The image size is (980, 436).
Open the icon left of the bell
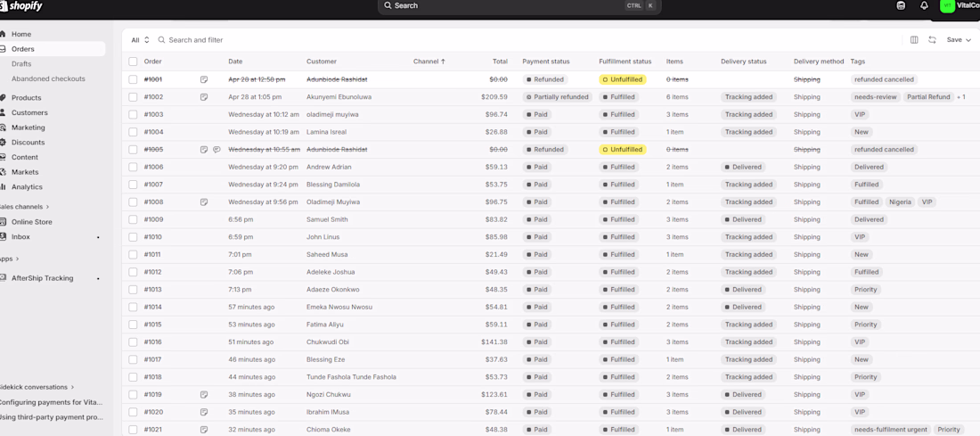click(x=901, y=5)
